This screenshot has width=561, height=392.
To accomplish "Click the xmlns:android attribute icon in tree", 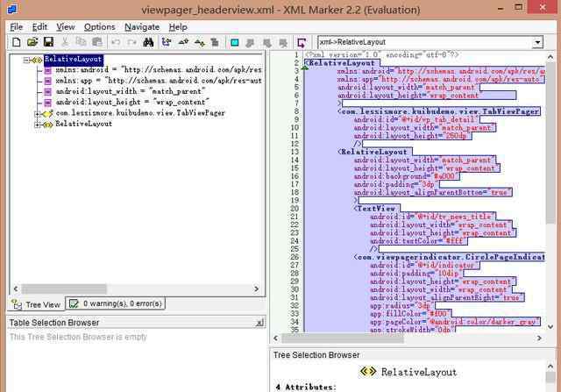I will pos(47,70).
